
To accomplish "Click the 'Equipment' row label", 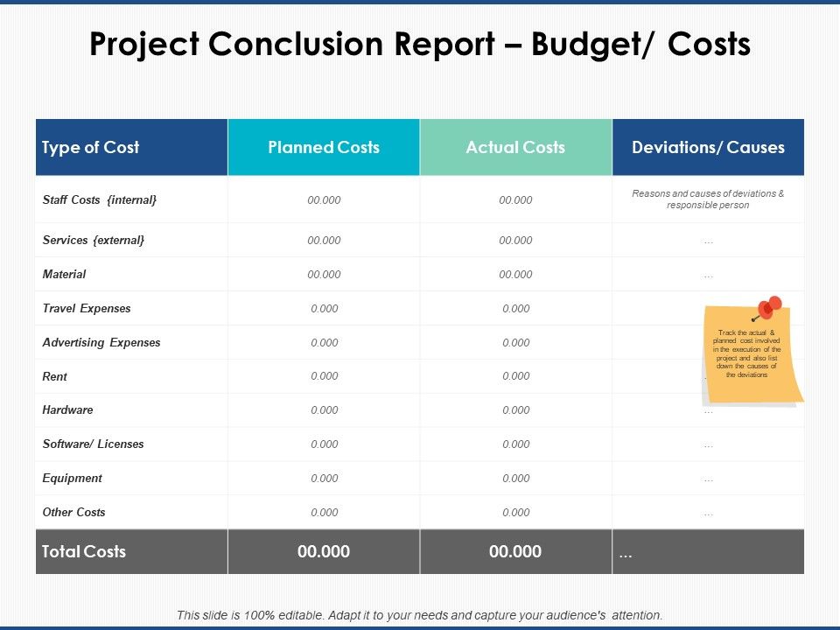I will (x=73, y=478).
